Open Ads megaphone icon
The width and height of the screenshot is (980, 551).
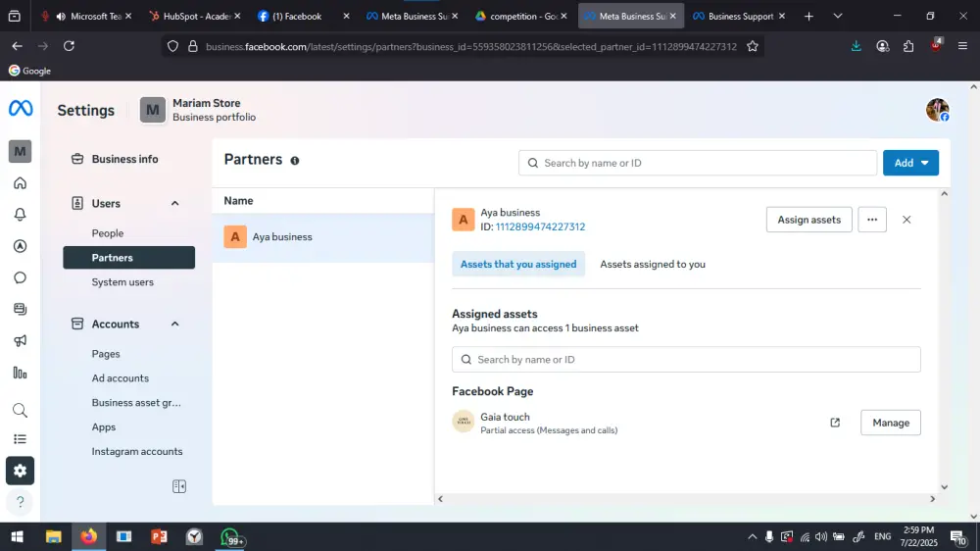(x=20, y=341)
